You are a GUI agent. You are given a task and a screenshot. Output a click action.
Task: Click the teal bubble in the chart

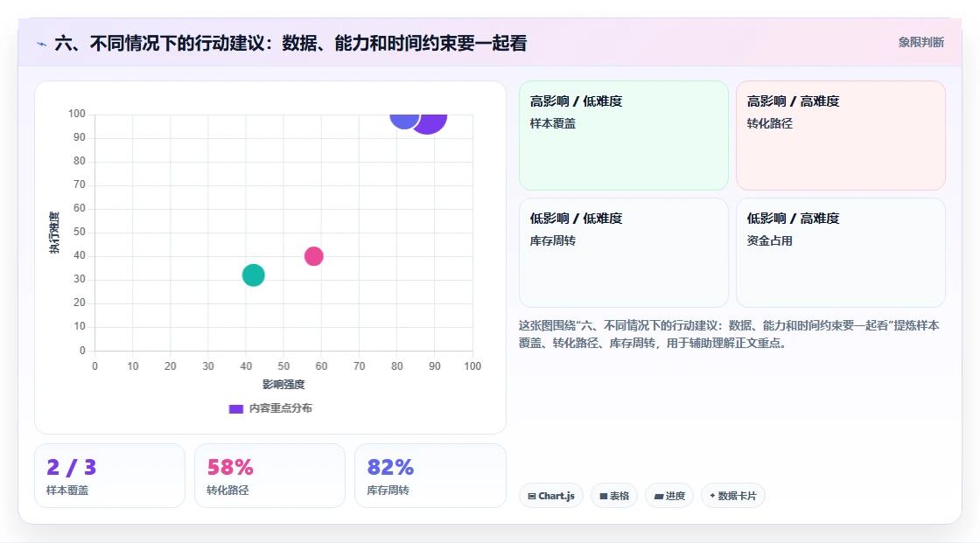[253, 275]
